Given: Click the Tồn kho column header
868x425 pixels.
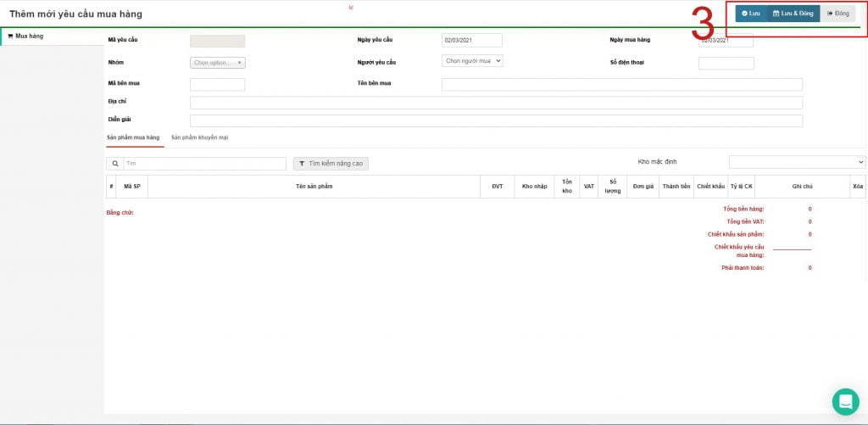Looking at the screenshot, I should tap(567, 187).
